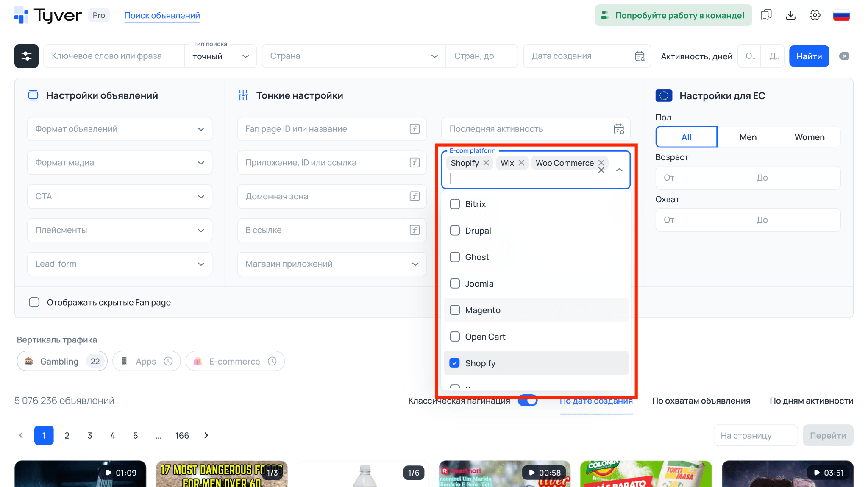
Task: Click the Стран, до field
Action: [482, 56]
